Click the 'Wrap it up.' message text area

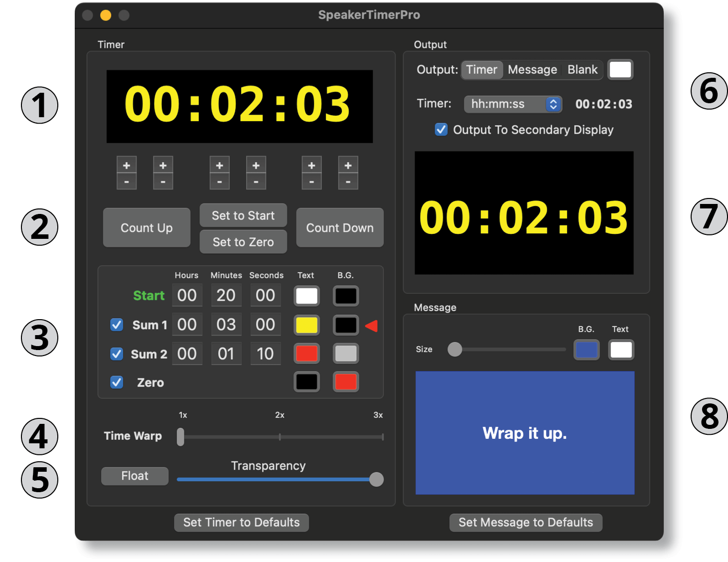[x=525, y=433]
